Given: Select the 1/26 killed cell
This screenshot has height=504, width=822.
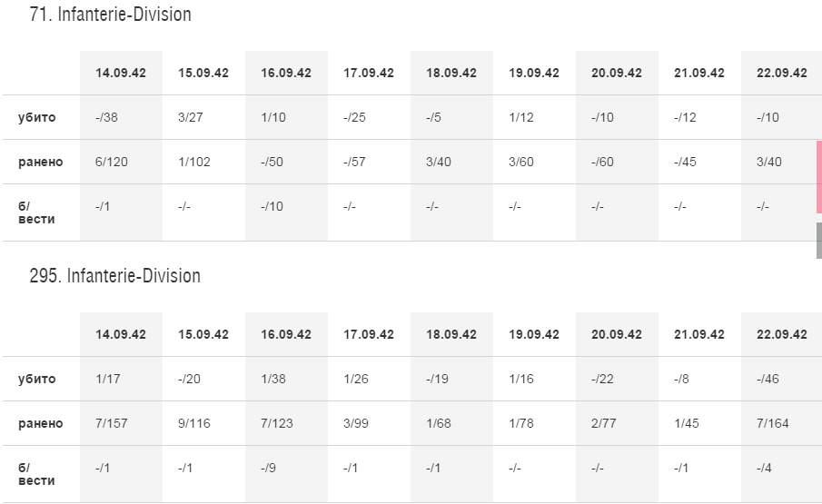Looking at the screenshot, I should (369, 379).
